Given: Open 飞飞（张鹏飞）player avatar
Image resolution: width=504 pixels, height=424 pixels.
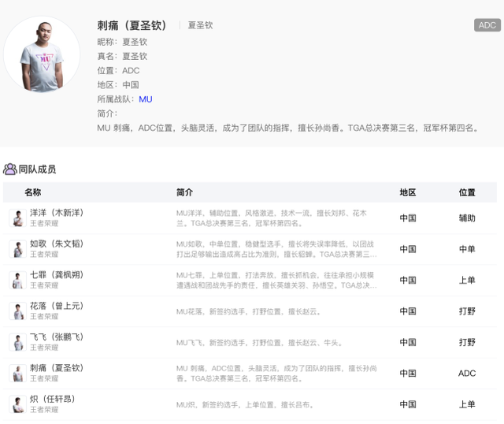Looking at the screenshot, I should [x=17, y=342].
